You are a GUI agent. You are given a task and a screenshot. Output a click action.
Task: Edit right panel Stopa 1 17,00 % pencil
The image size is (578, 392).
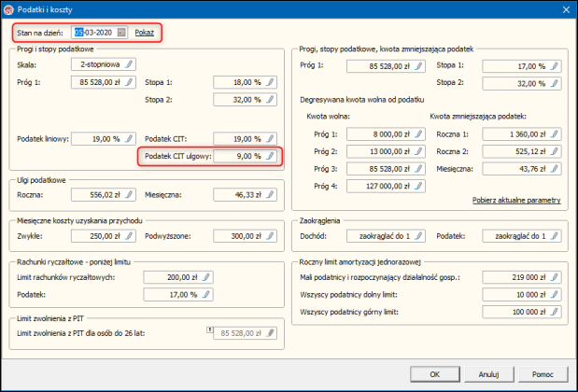pos(554,66)
